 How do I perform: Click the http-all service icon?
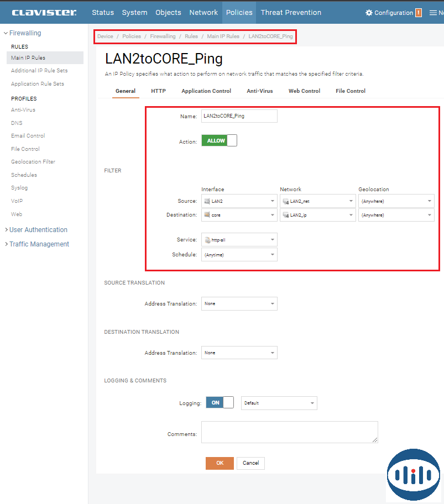(x=207, y=240)
